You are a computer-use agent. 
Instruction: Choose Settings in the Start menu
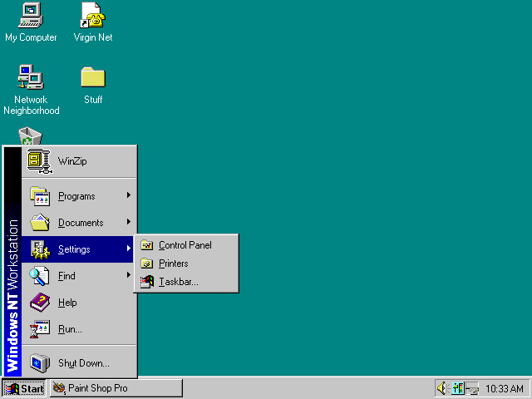click(79, 249)
